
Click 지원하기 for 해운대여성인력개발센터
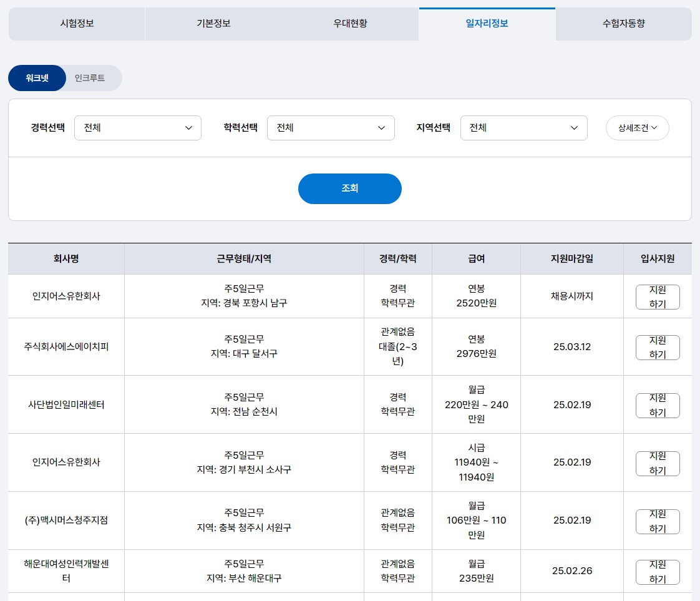(x=657, y=571)
